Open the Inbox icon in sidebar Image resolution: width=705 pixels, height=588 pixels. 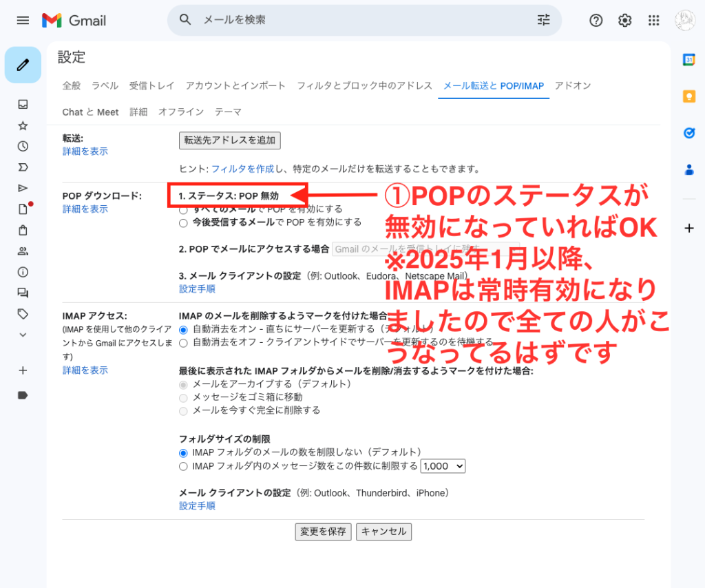(23, 105)
